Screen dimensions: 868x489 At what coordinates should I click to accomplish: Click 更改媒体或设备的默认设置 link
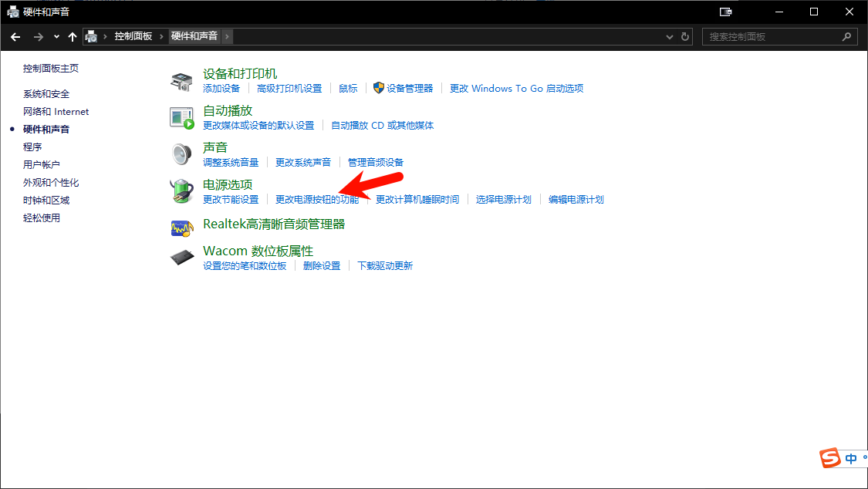[x=258, y=126]
